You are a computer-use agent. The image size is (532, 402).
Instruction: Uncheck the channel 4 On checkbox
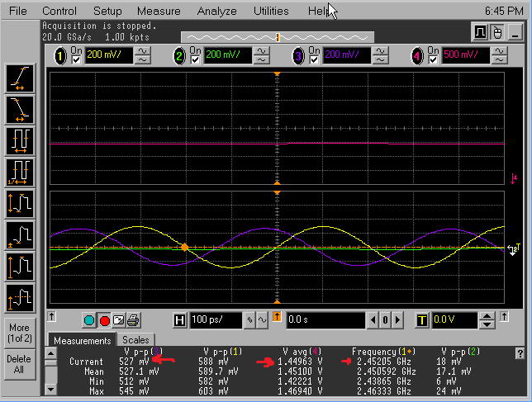[434, 60]
